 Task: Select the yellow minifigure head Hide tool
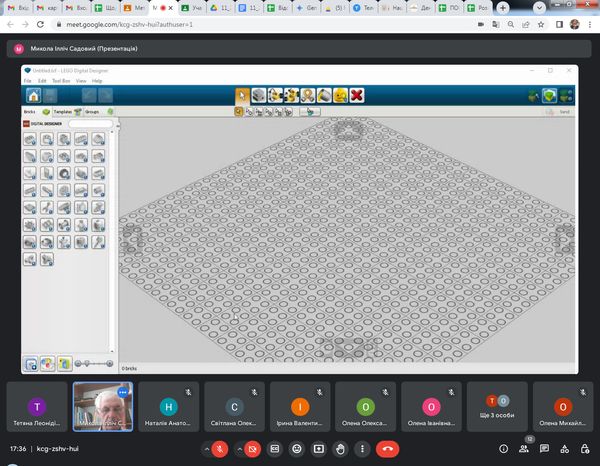pos(339,95)
